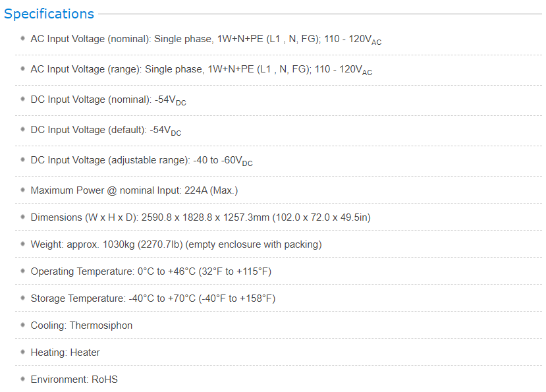
Task: Click bullet beside Environment: RoHS
Action: coord(22,379)
